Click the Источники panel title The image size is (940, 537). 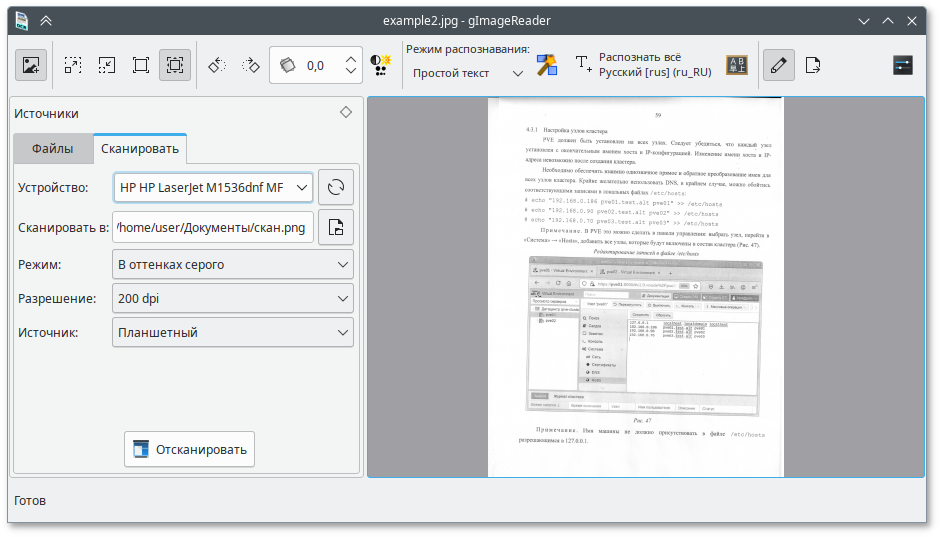coord(46,113)
